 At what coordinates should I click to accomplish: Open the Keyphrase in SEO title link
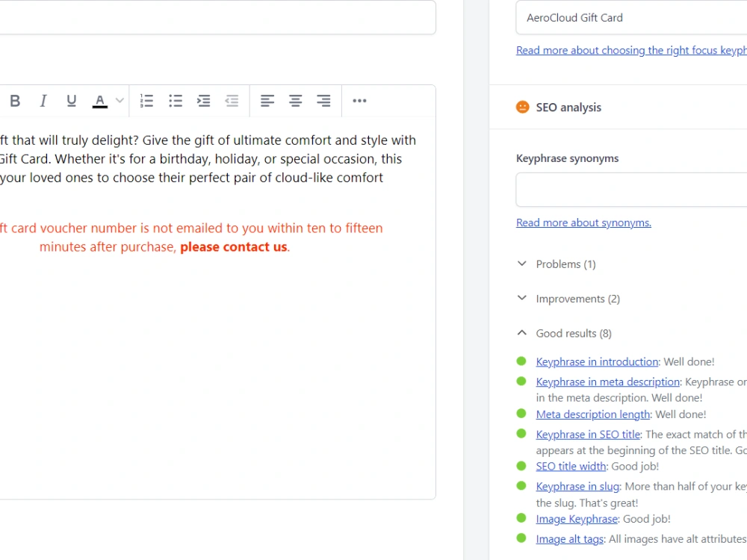588,435
